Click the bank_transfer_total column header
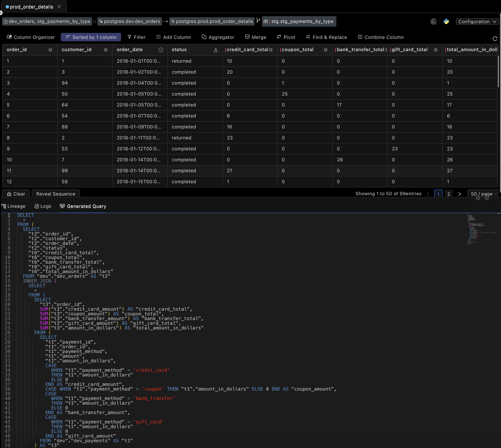This screenshot has height=448, width=501. [x=360, y=50]
